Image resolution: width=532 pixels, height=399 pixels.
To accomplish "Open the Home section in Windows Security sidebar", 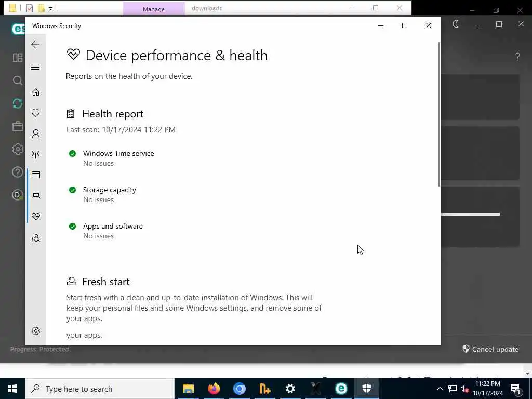I will (36, 92).
